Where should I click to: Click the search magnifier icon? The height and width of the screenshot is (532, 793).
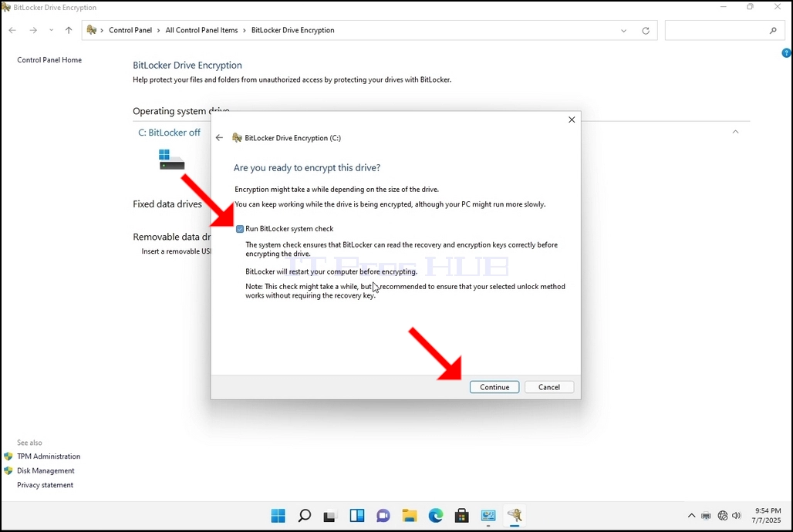(x=773, y=31)
